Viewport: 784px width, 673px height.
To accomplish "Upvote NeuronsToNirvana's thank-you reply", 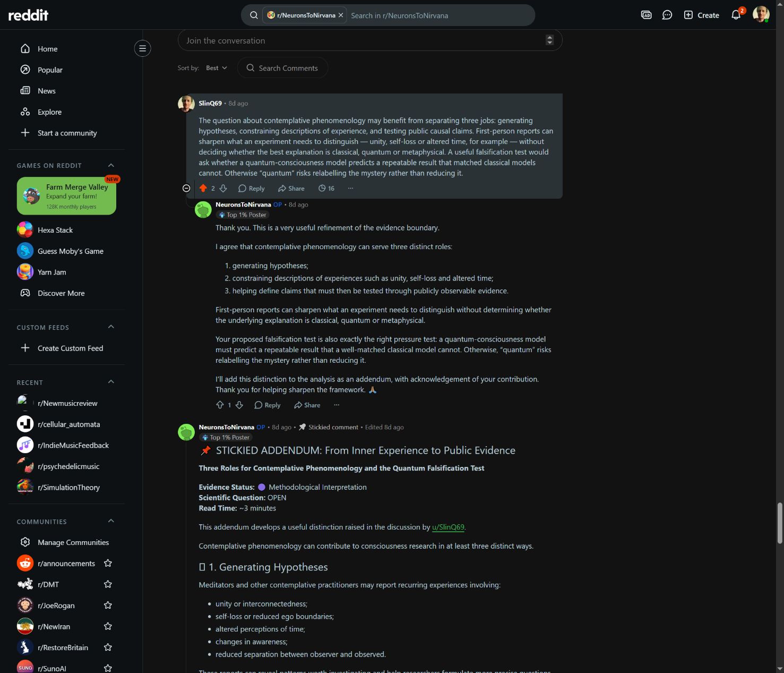I will coord(220,405).
